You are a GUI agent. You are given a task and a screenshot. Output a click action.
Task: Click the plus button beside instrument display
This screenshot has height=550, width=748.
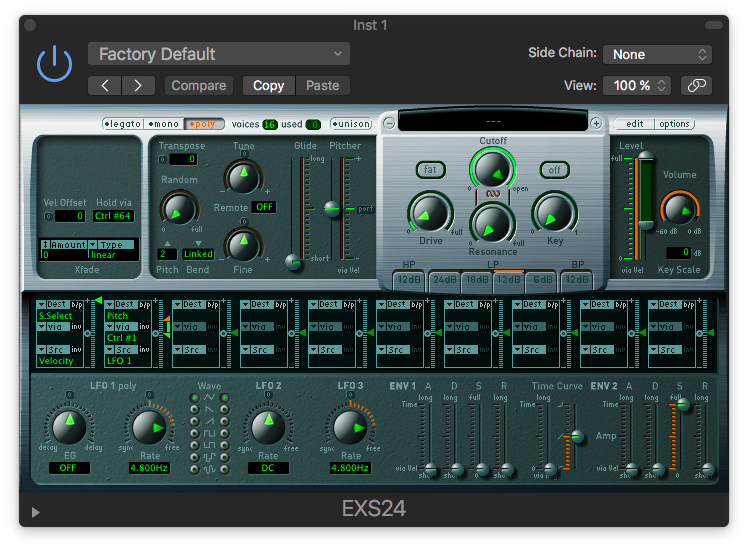[x=596, y=124]
